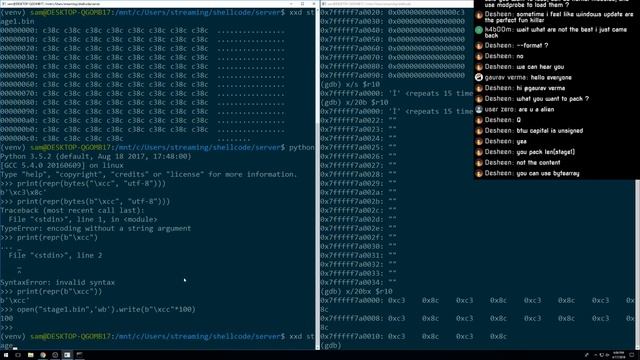Screen dimensions: 640x360
Task: Open the volume control in the tray
Action: click(x=607, y=355)
